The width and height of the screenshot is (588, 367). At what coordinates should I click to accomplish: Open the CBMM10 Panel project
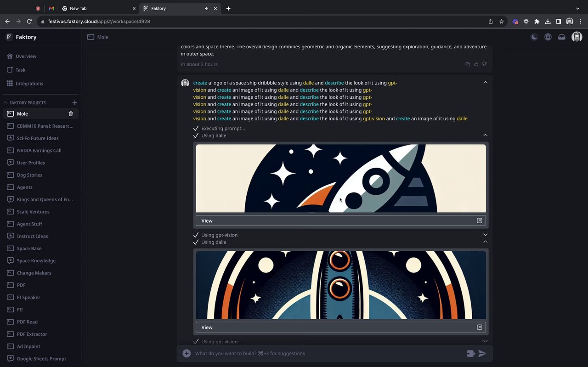[40, 126]
